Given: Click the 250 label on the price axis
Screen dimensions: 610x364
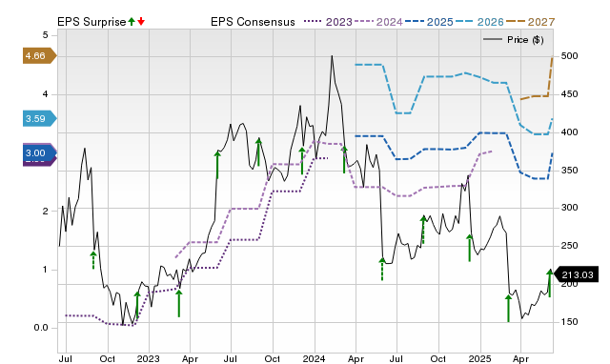Looking at the screenshot, I should [x=570, y=246].
